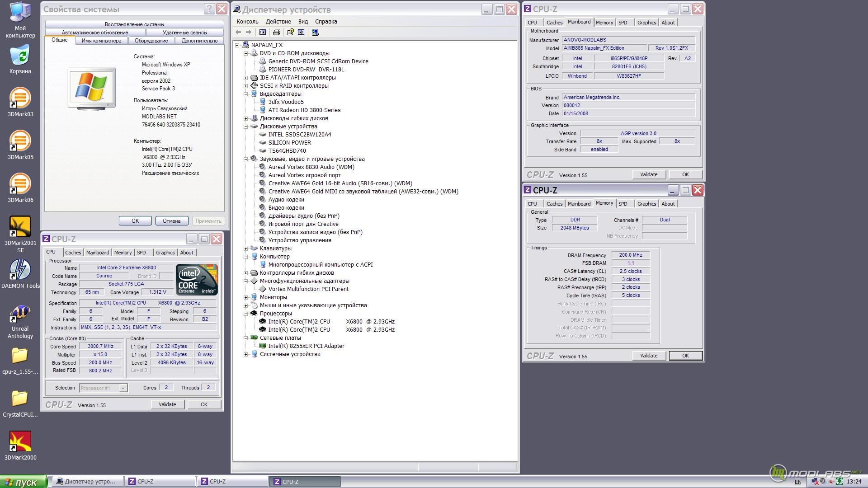Viewport: 868px width, 488px height.
Task: Open the Вид menu
Action: [303, 22]
